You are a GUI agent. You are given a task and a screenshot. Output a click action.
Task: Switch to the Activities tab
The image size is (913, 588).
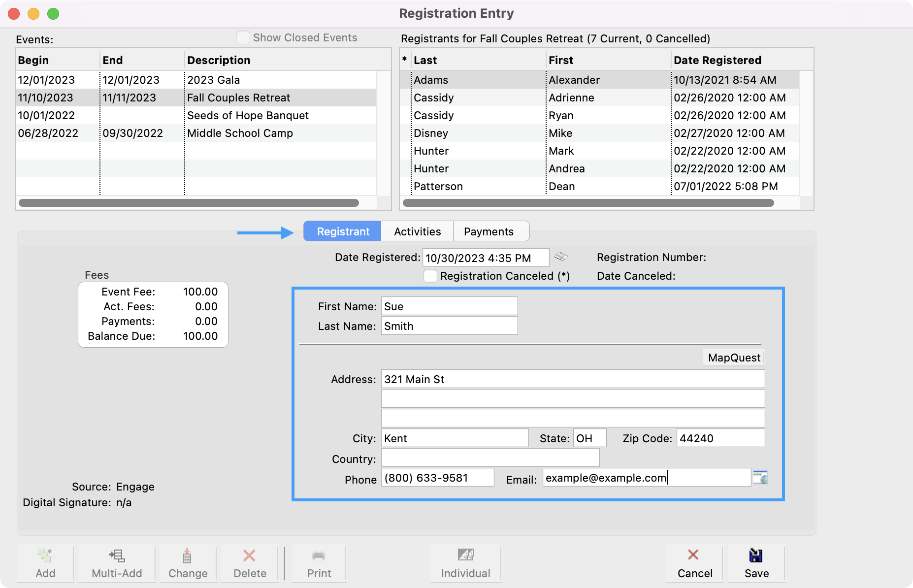(x=417, y=231)
